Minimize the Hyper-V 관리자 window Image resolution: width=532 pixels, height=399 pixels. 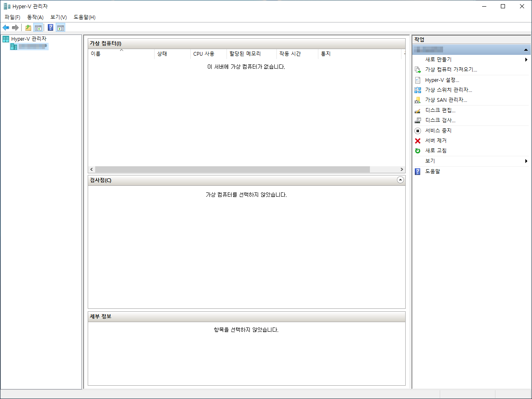pos(484,6)
